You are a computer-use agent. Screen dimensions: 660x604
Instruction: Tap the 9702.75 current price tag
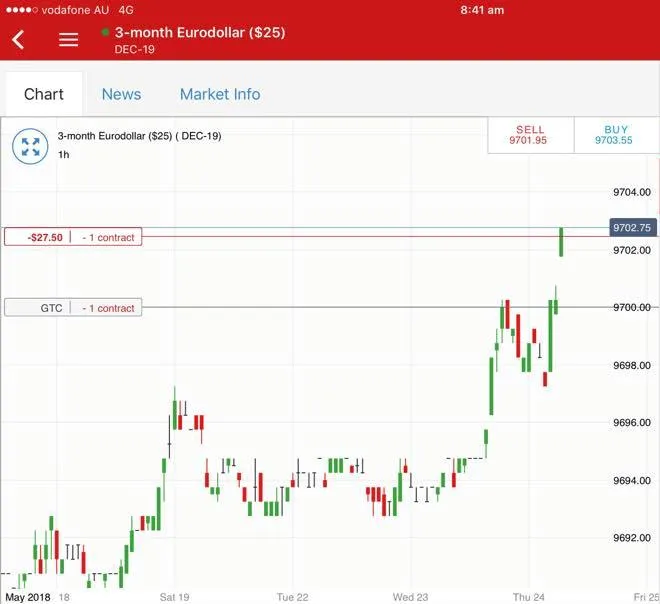(632, 228)
